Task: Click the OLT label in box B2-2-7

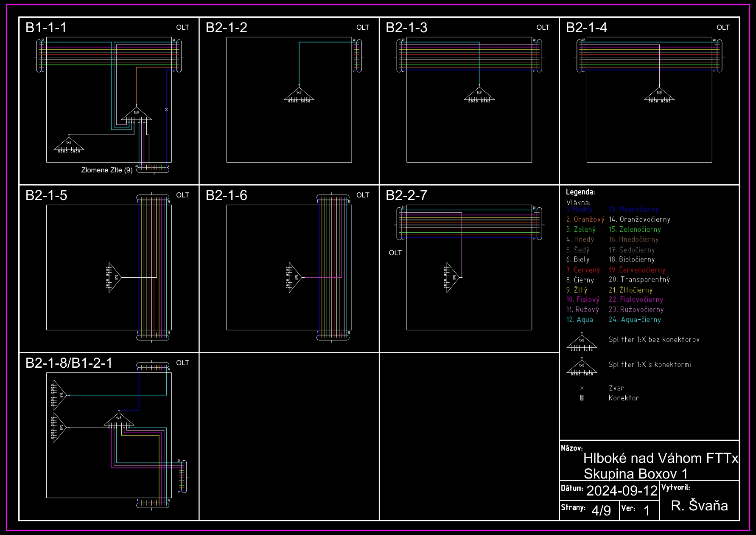Action: pyautogui.click(x=395, y=253)
